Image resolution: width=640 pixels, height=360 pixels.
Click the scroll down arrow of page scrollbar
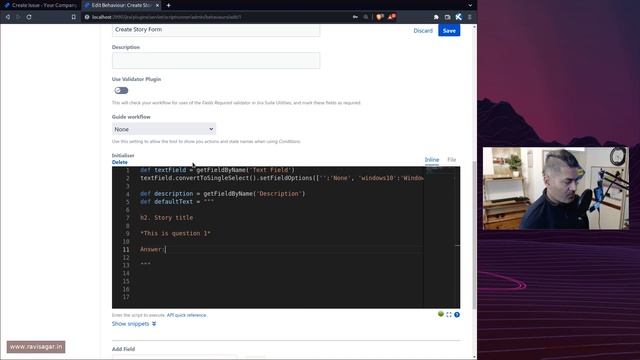[474, 357]
